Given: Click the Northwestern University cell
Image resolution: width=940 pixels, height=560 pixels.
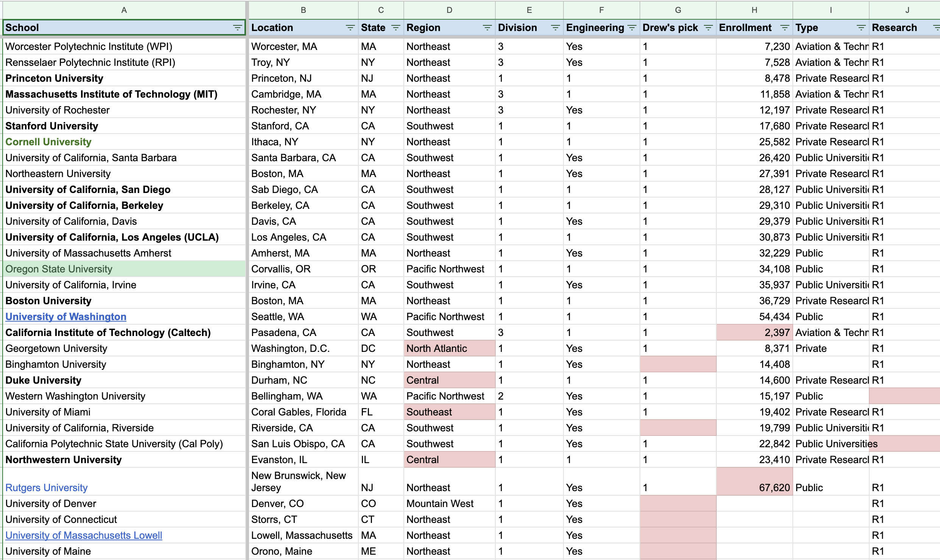Looking at the screenshot, I should [124, 460].
